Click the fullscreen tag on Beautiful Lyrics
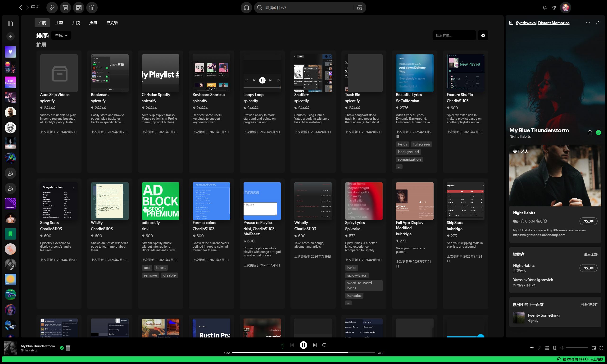This screenshot has height=364, width=607. pos(421,144)
